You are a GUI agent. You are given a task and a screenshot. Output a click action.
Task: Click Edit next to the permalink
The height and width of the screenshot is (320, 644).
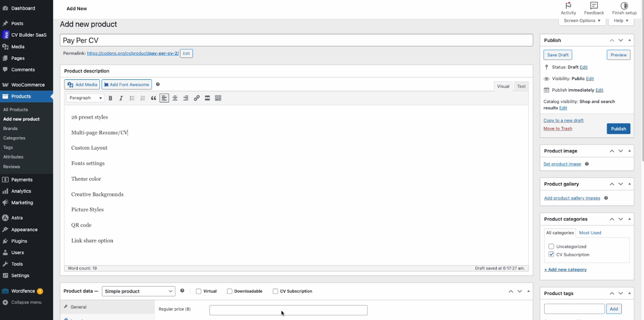tap(186, 53)
